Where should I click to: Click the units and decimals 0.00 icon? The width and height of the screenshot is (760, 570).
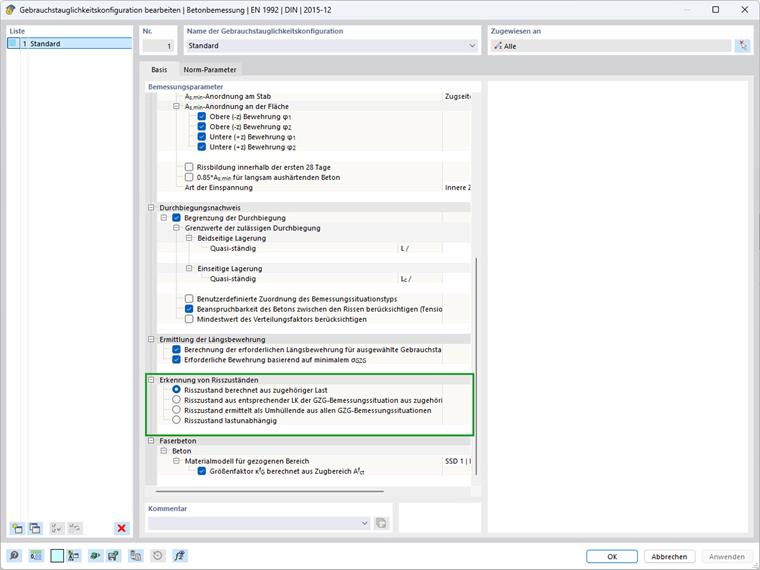tap(36, 555)
